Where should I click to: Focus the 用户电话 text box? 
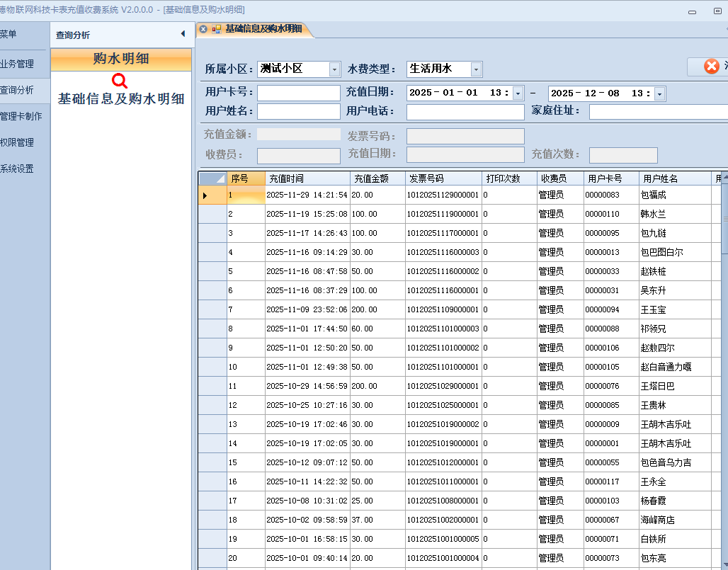click(465, 112)
